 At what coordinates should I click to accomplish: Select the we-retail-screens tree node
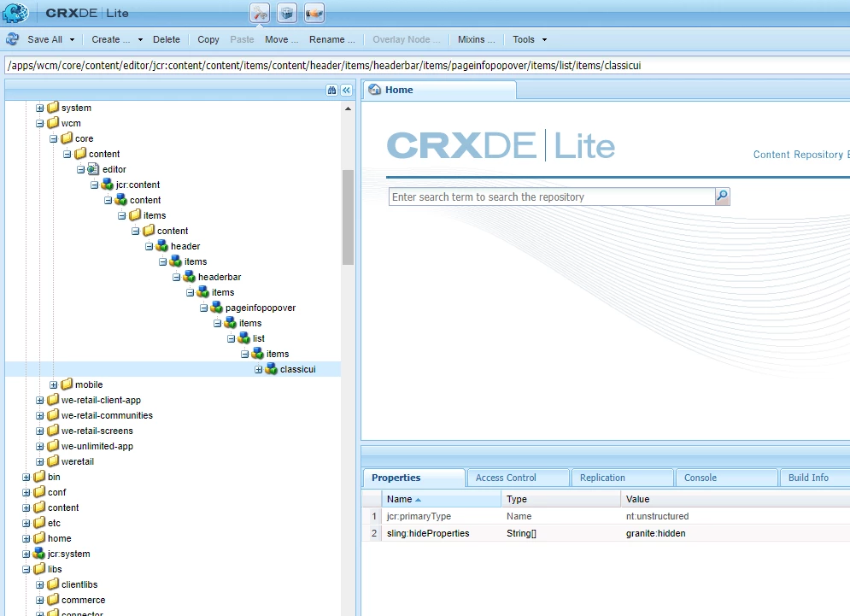[x=97, y=431]
